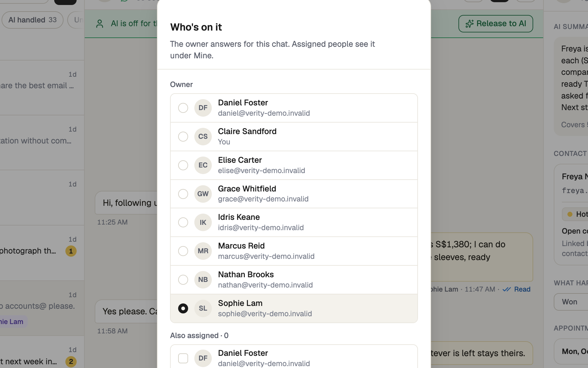
Task: Click the EC avatar for Elise Carter
Action: pyautogui.click(x=203, y=165)
